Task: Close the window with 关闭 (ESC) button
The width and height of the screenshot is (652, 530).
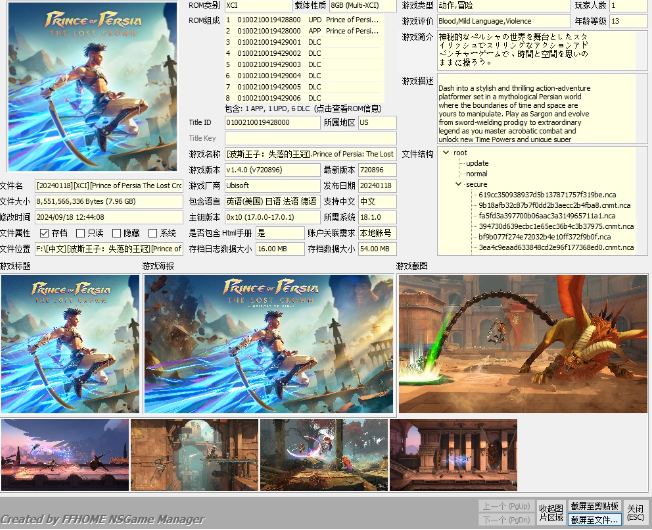Action: coord(635,513)
